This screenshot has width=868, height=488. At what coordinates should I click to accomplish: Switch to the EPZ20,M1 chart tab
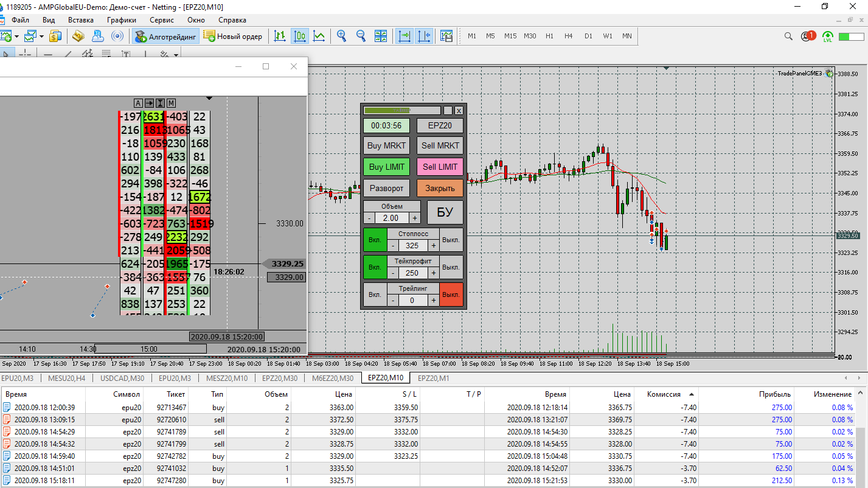point(434,378)
